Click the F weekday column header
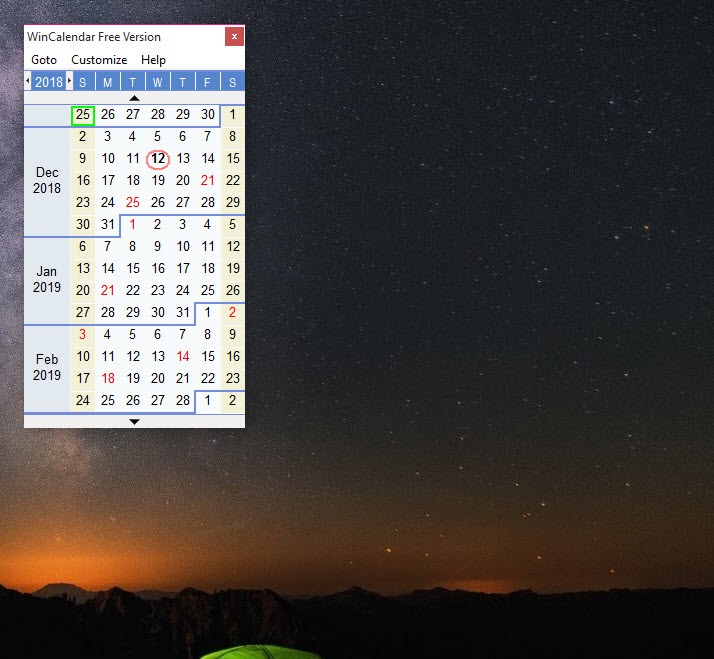The image size is (714, 659). coord(208,82)
